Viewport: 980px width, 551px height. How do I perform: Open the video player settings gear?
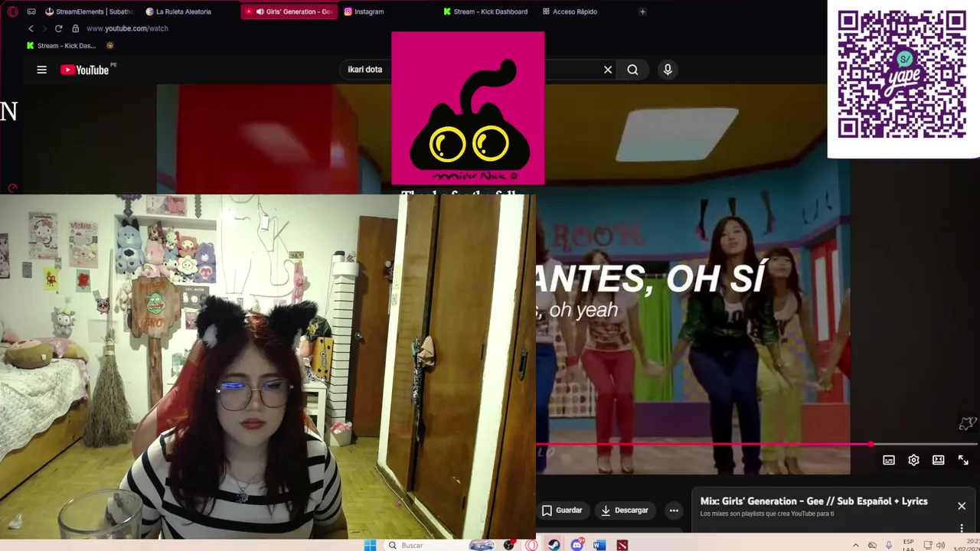pyautogui.click(x=913, y=460)
